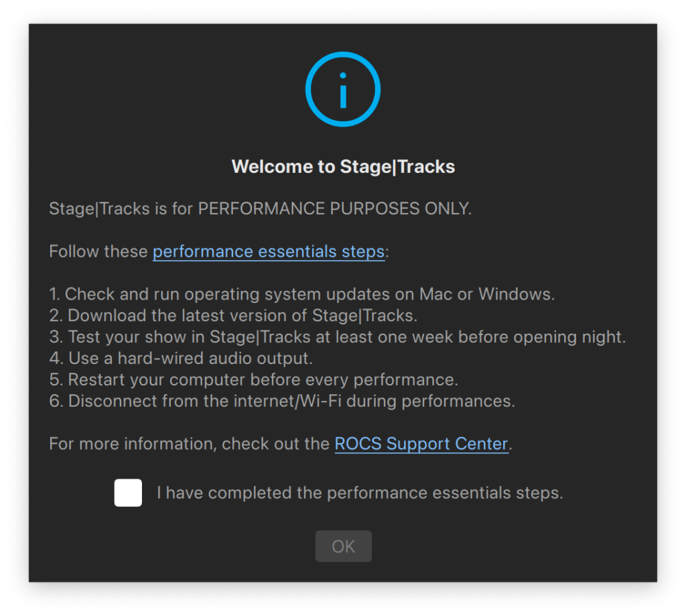
Task: Click step 6 about disconnecting from Wi-Fi
Action: point(281,401)
